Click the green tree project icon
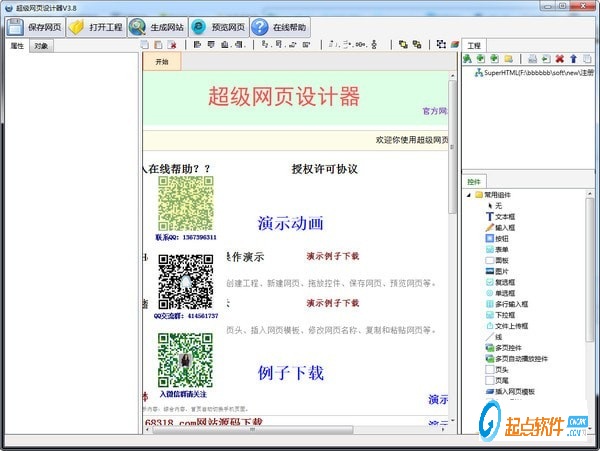The image size is (600, 451). (x=467, y=59)
